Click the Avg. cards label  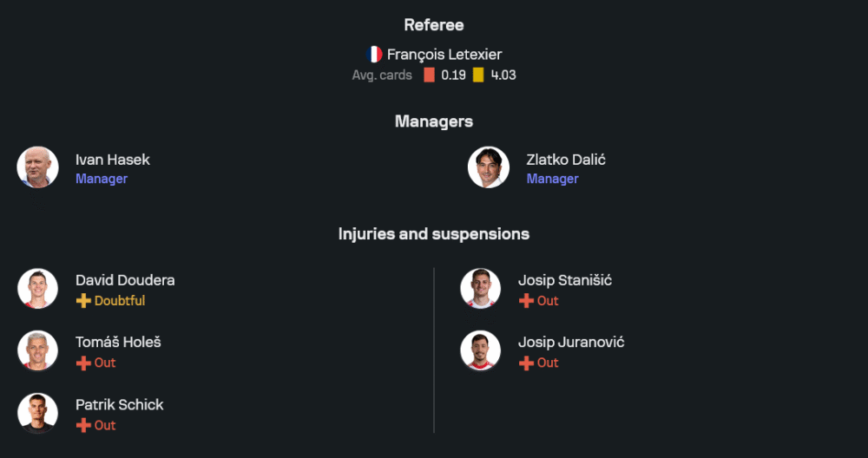coord(382,75)
